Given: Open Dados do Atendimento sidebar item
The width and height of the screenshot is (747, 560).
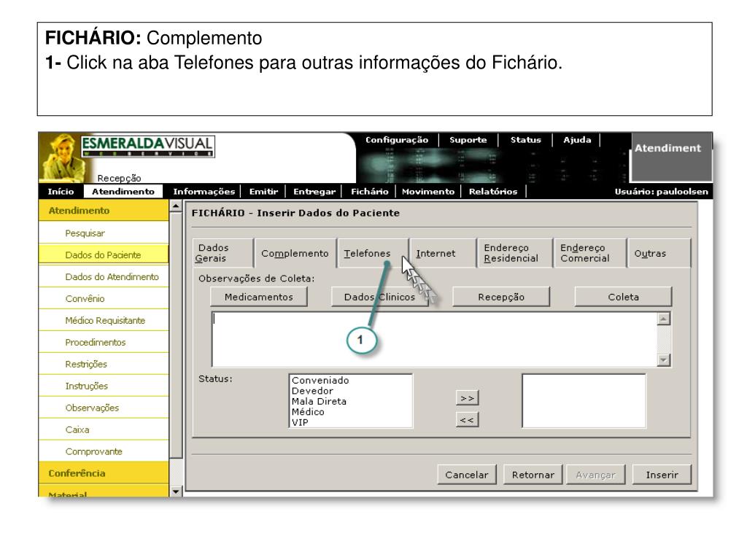Looking at the screenshot, I should (x=104, y=276).
